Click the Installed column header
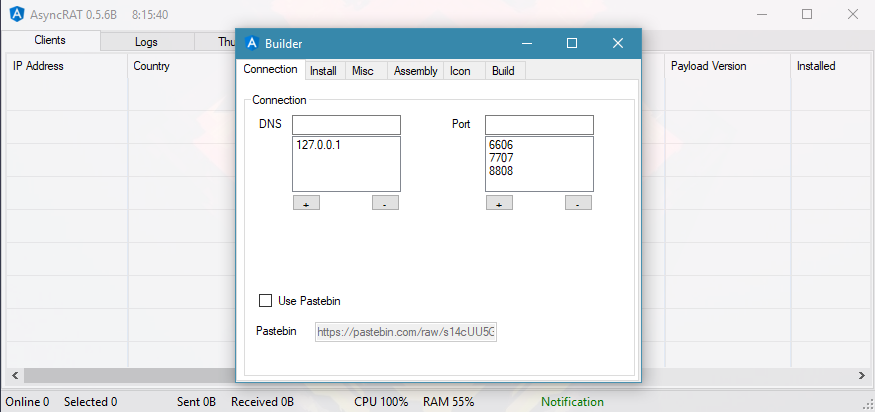 tap(830, 66)
